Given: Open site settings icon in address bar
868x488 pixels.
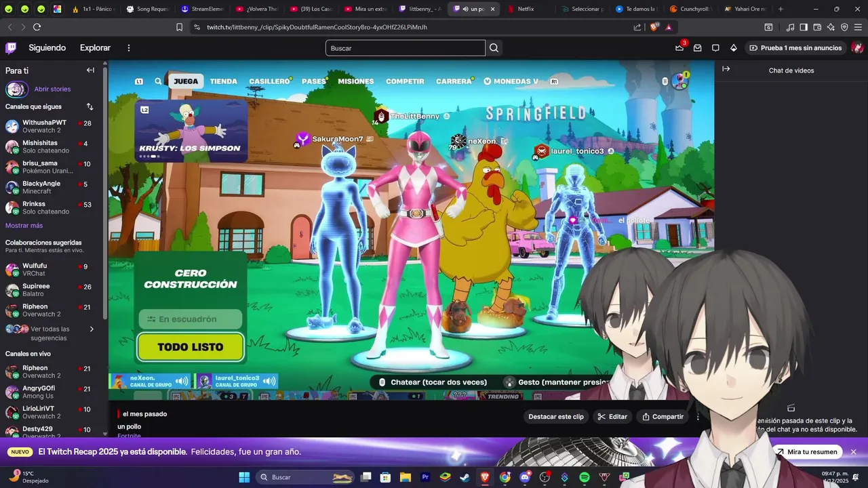Looking at the screenshot, I should point(197,27).
